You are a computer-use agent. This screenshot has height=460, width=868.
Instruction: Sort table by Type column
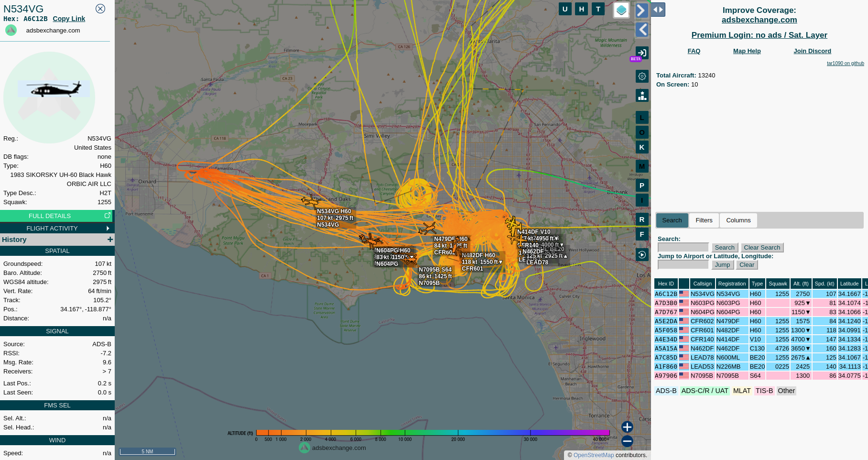(x=757, y=284)
